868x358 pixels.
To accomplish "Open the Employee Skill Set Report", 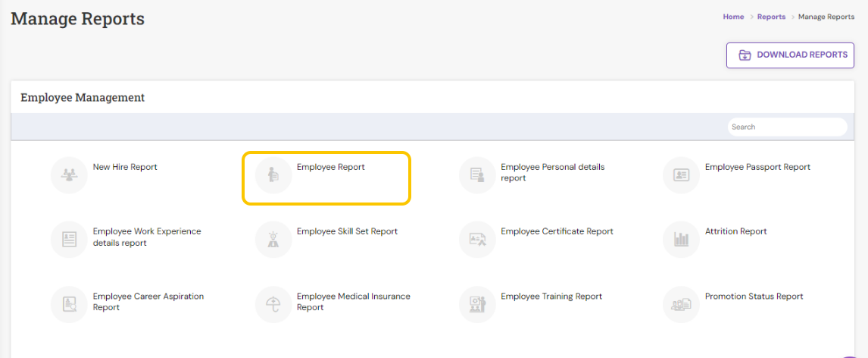I will [347, 231].
